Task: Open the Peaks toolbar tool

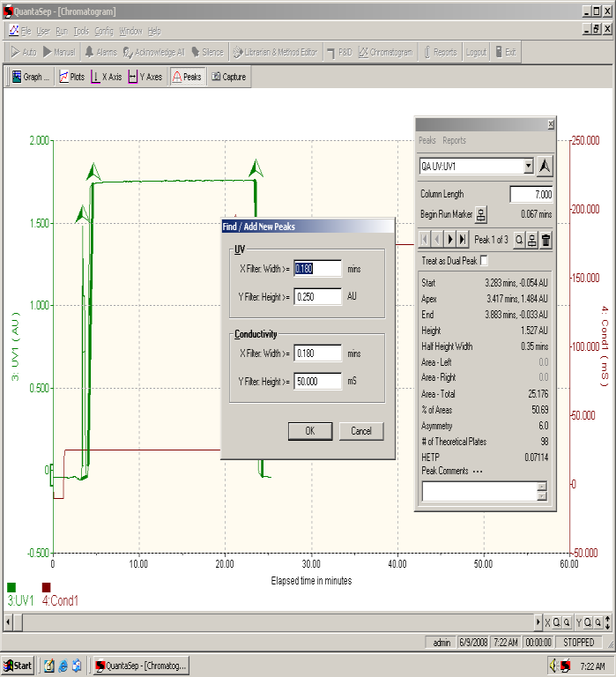Action: click(188, 77)
